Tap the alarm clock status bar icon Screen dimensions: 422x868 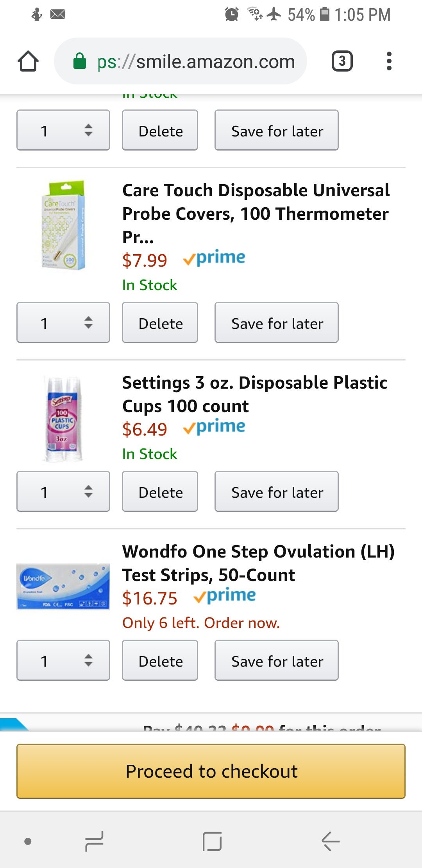pyautogui.click(x=231, y=14)
